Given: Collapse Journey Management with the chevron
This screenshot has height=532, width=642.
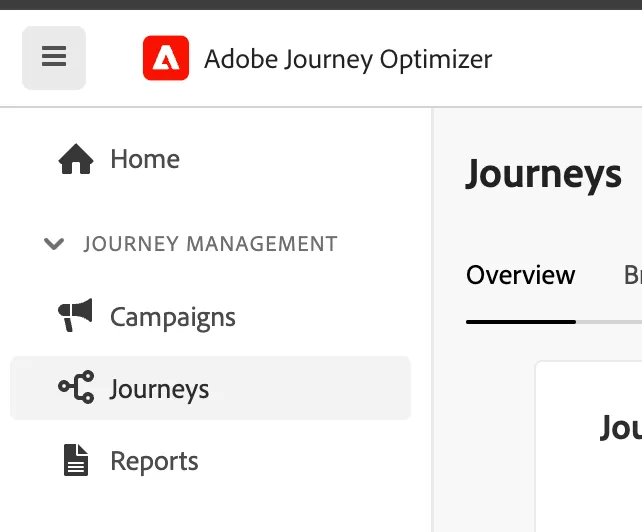Looking at the screenshot, I should click(x=54, y=244).
